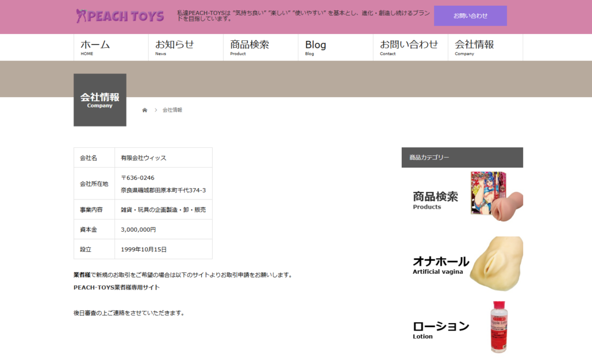Click the purple お問い合わせ header button
This screenshot has height=364, width=592.
[471, 16]
